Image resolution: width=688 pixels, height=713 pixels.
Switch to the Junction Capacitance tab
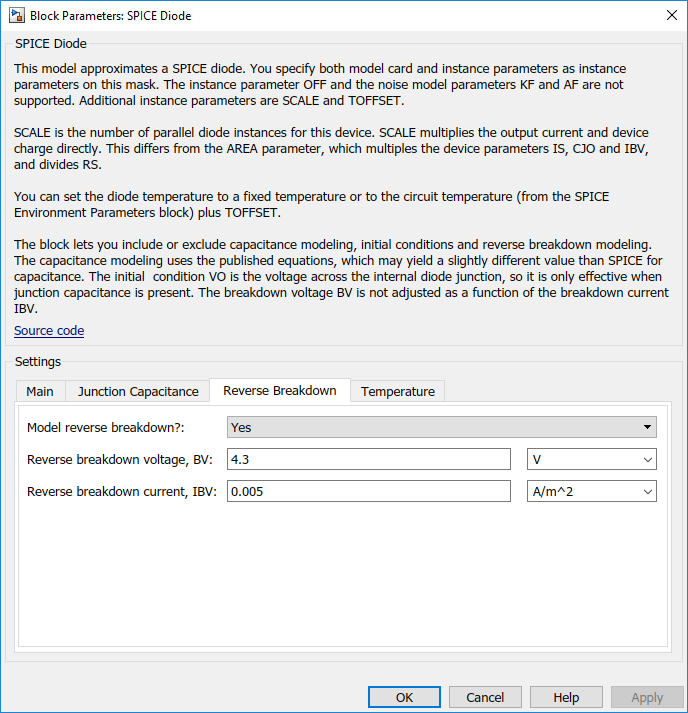(138, 392)
